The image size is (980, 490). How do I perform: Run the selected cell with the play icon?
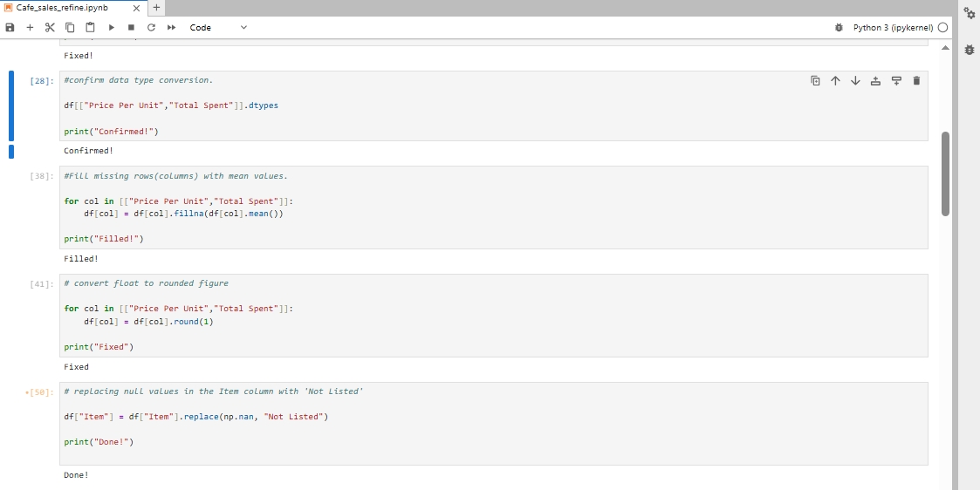coord(111,28)
